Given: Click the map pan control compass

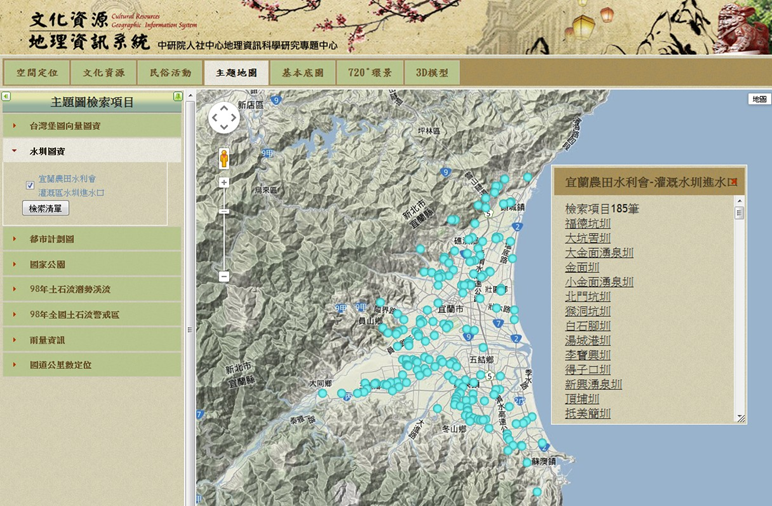Looking at the screenshot, I should pyautogui.click(x=224, y=118).
